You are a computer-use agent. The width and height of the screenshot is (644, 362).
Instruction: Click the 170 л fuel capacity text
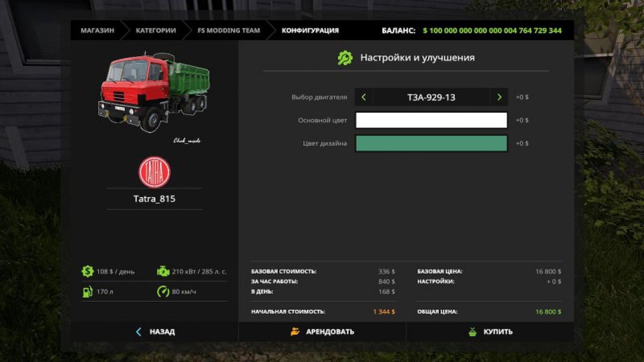tap(105, 292)
